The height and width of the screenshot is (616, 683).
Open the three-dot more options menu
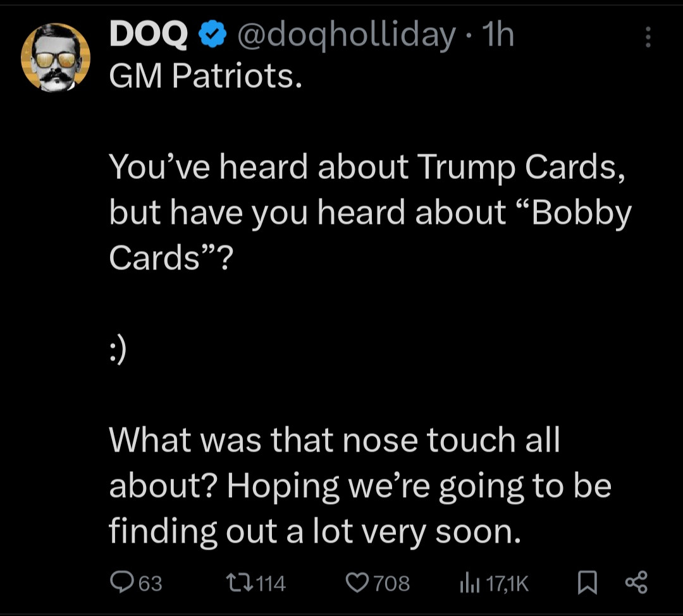point(648,38)
